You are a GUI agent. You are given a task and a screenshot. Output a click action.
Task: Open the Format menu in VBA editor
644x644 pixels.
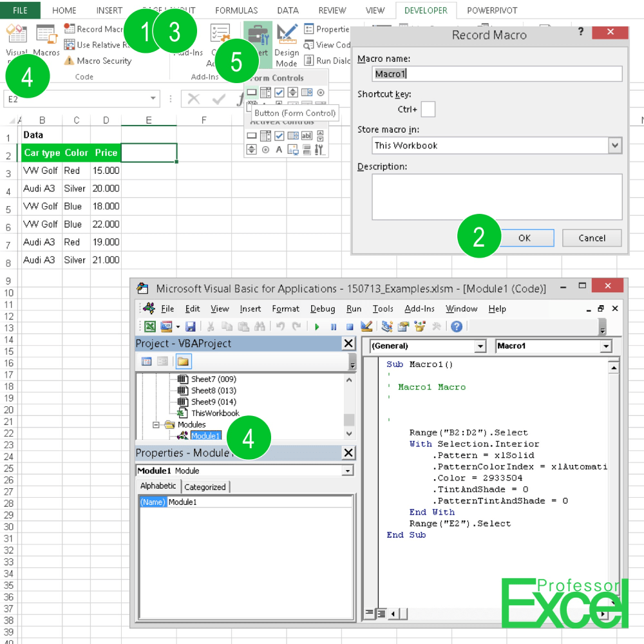point(285,309)
